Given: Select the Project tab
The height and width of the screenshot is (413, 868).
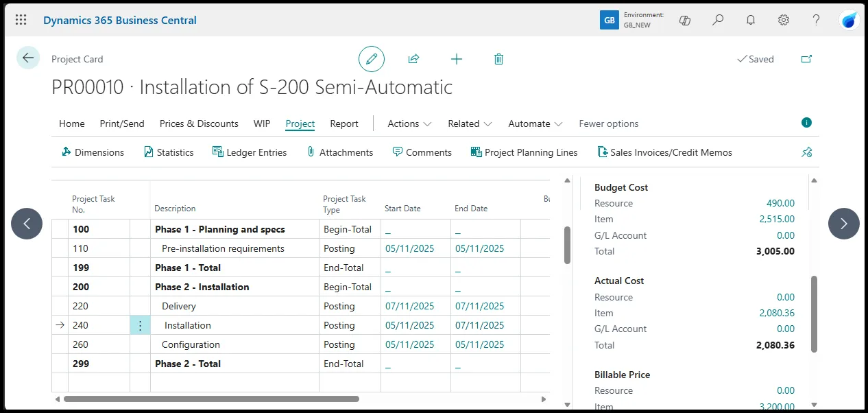Looking at the screenshot, I should click(x=300, y=123).
